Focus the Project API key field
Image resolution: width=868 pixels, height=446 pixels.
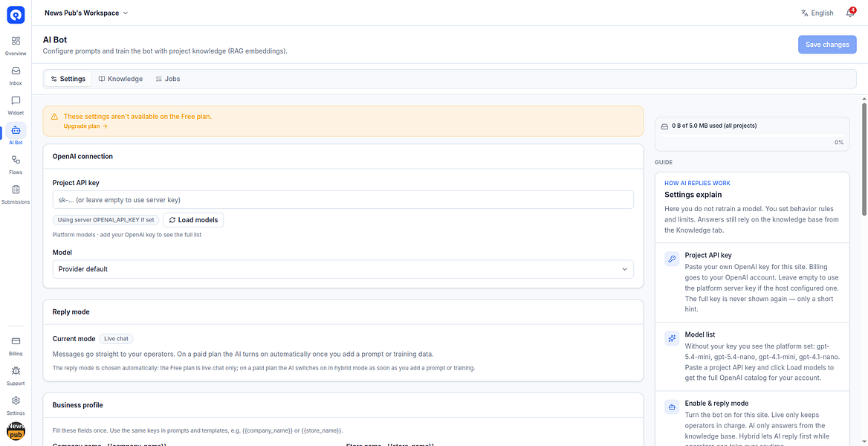point(343,199)
